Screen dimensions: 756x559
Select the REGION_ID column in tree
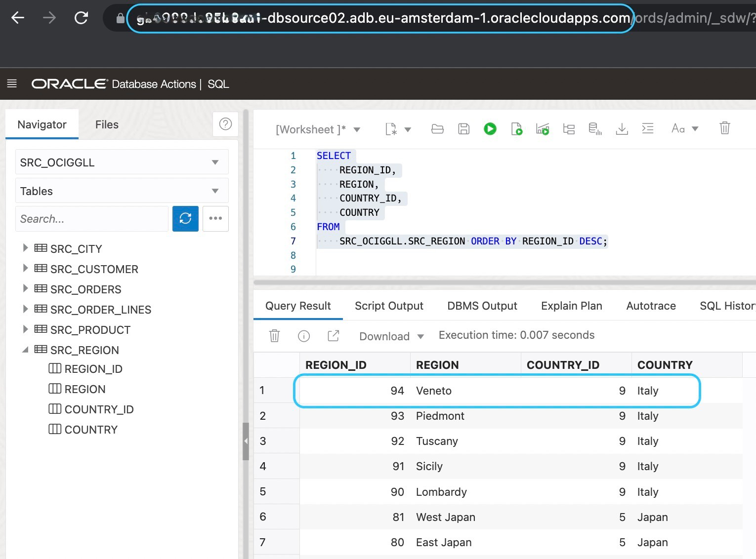pyautogui.click(x=93, y=369)
